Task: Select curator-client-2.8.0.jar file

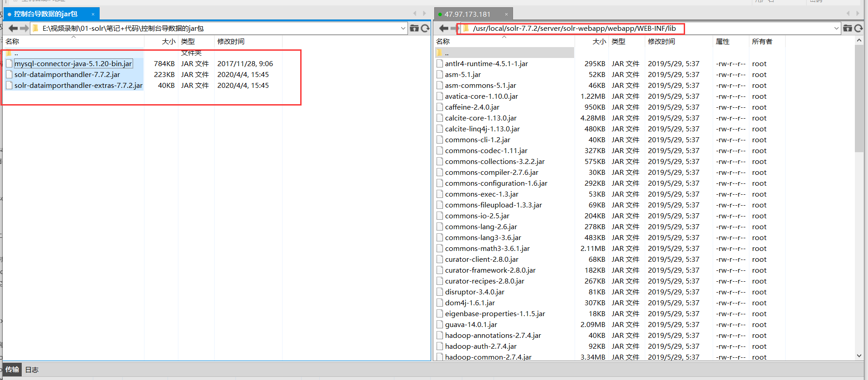Action: 481,259
